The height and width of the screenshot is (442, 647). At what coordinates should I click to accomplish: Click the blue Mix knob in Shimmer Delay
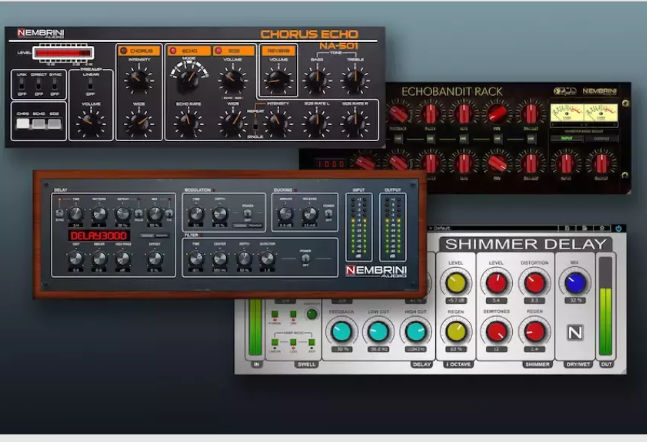(575, 283)
